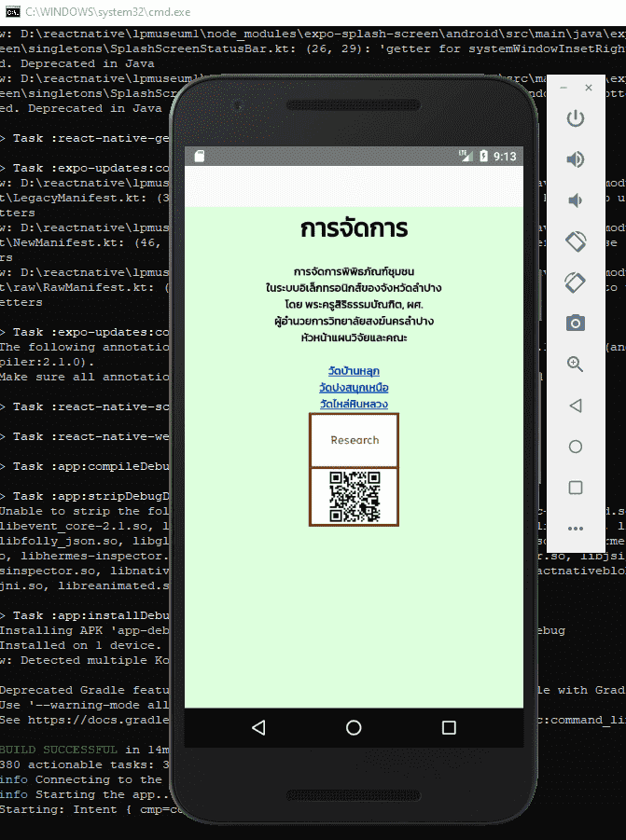Take a screenshot with the camera icon
This screenshot has height=840, width=626.
[x=576, y=324]
